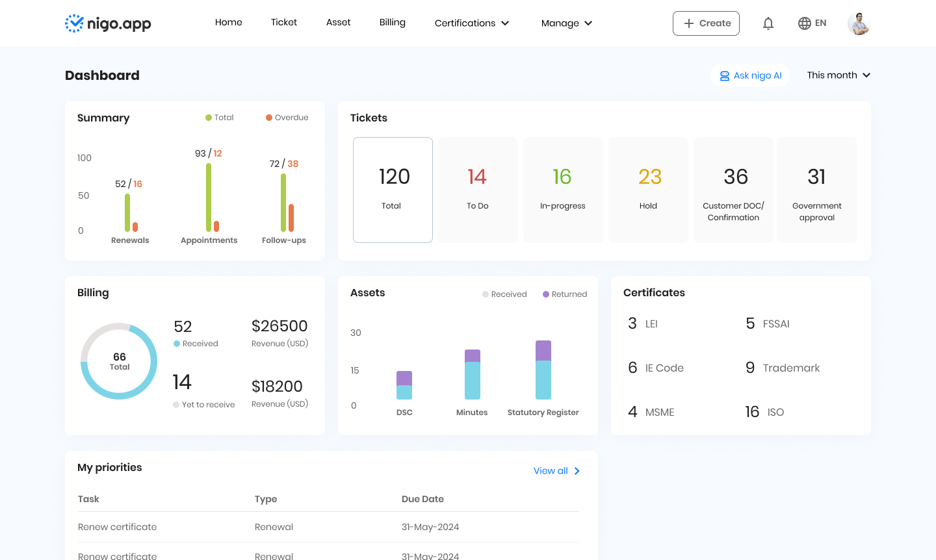Click the Ask nigo AI button
The width and height of the screenshot is (936, 560).
[750, 75]
